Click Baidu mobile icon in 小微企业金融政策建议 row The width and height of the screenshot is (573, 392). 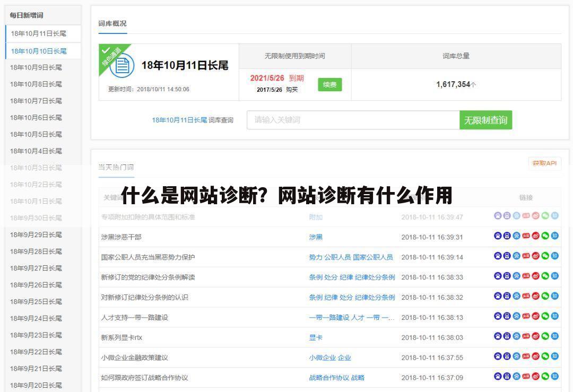507,356
